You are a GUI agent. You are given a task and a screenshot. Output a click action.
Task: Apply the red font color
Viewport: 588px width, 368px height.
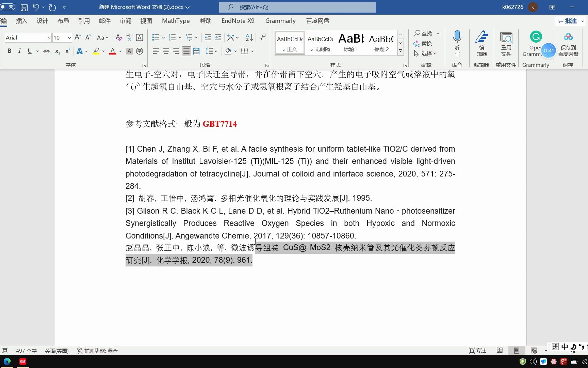pyautogui.click(x=113, y=51)
